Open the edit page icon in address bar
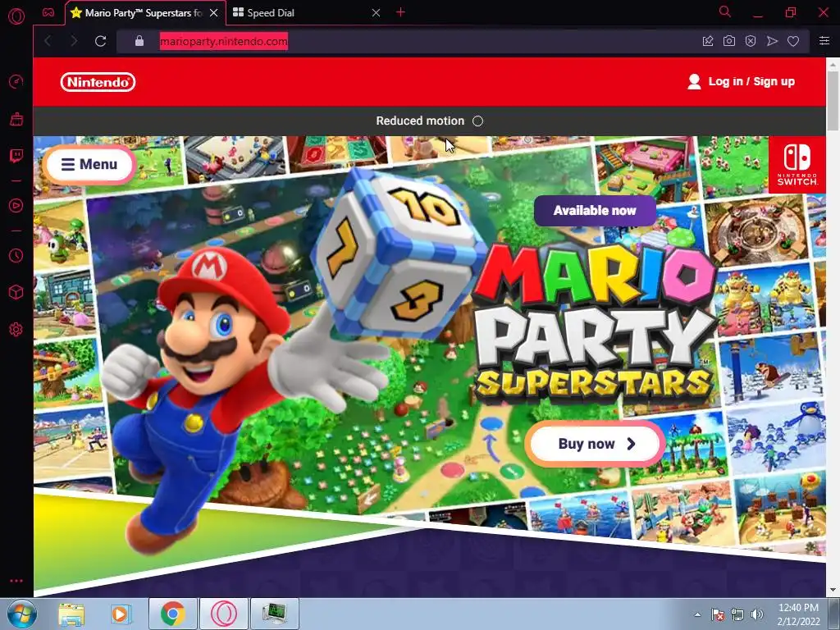Viewport: 840px width, 630px height. click(708, 41)
